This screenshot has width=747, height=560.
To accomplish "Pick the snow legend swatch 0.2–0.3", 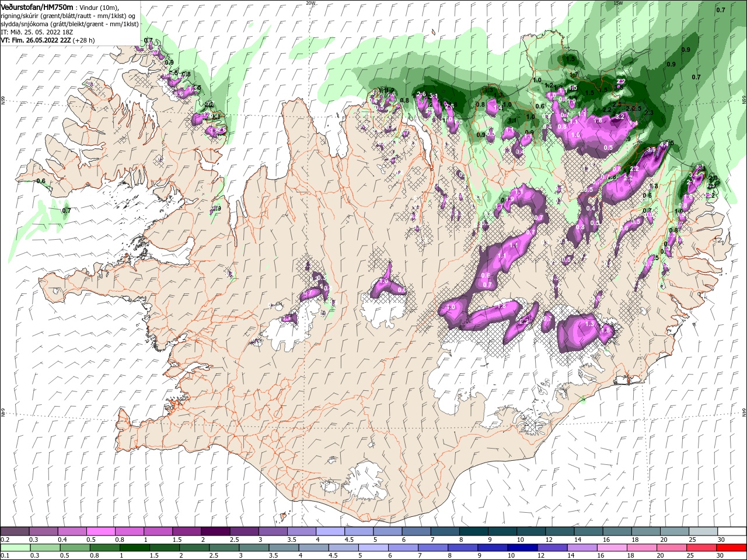I will coord(15,531).
